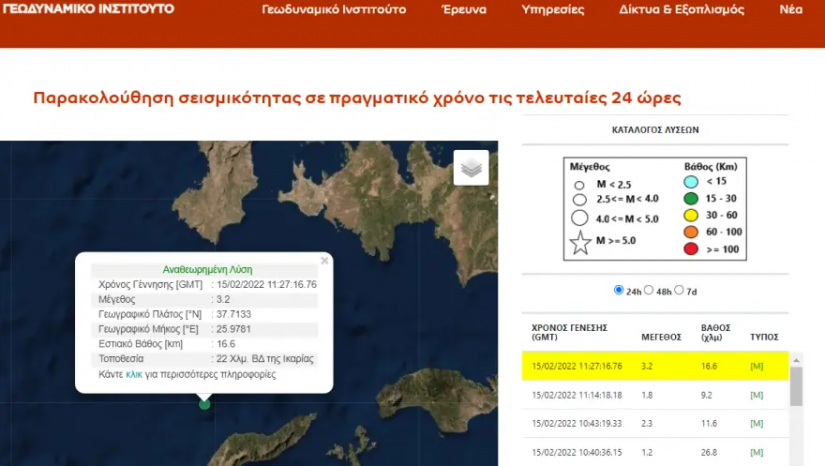The width and height of the screenshot is (825, 466).
Task: Expand the Υπηρεσίες navigation menu
Action: point(553,10)
